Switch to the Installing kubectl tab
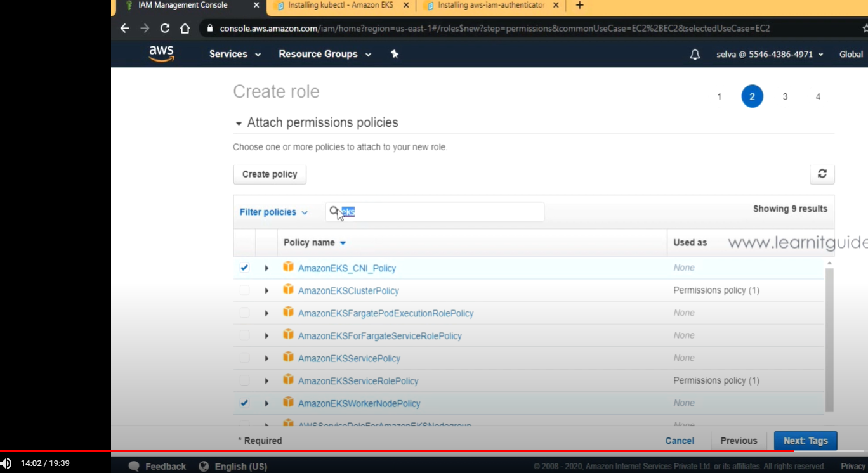 [x=340, y=6]
